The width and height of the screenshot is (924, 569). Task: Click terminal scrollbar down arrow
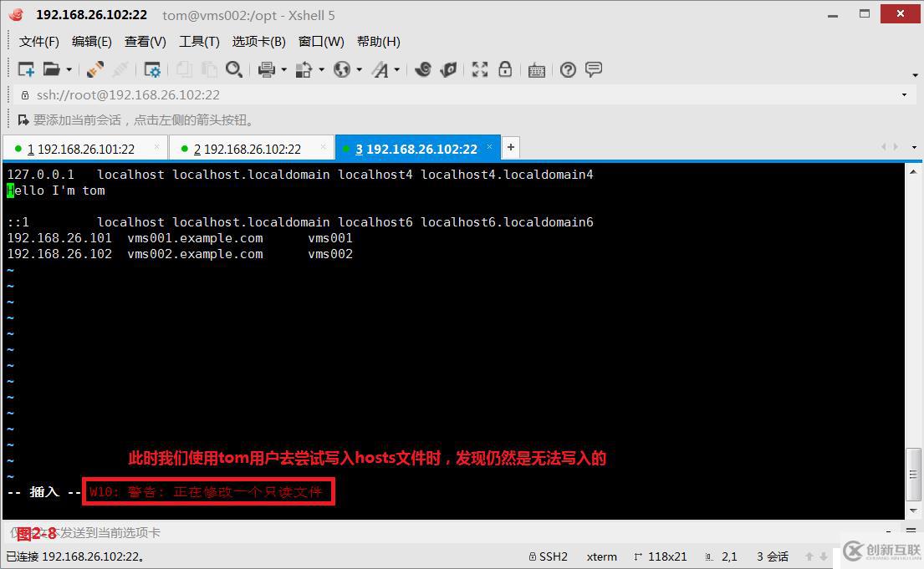coord(913,511)
